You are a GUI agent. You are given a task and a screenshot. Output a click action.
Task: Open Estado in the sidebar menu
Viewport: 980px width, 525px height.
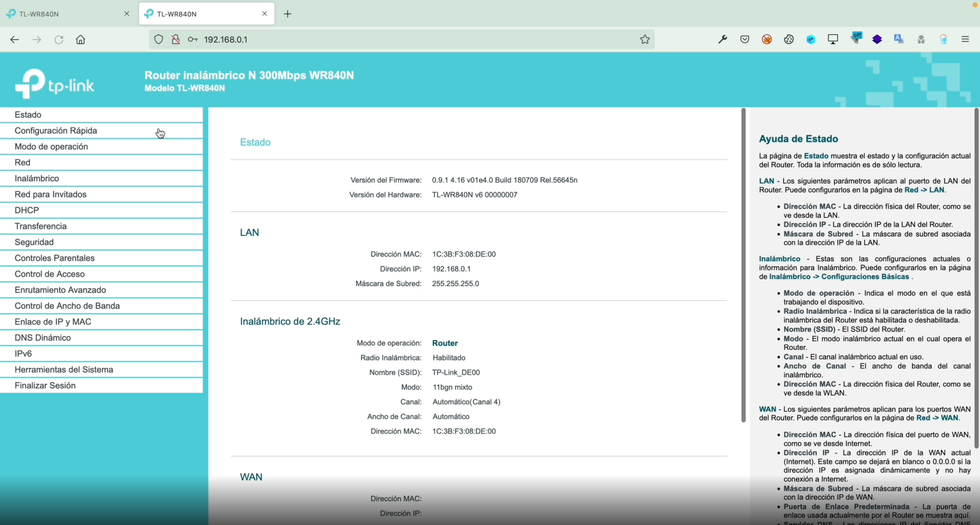click(101, 115)
